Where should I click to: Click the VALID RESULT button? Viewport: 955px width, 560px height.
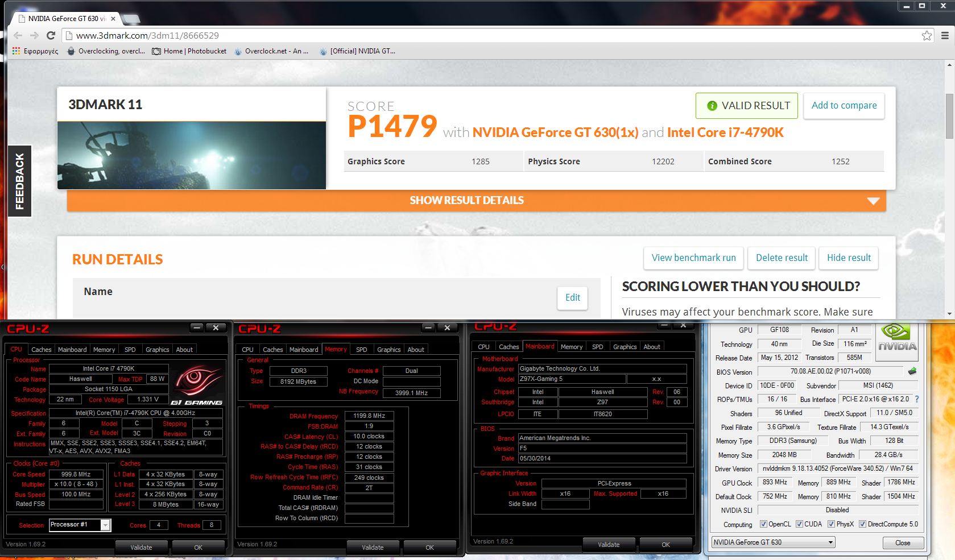coord(747,106)
